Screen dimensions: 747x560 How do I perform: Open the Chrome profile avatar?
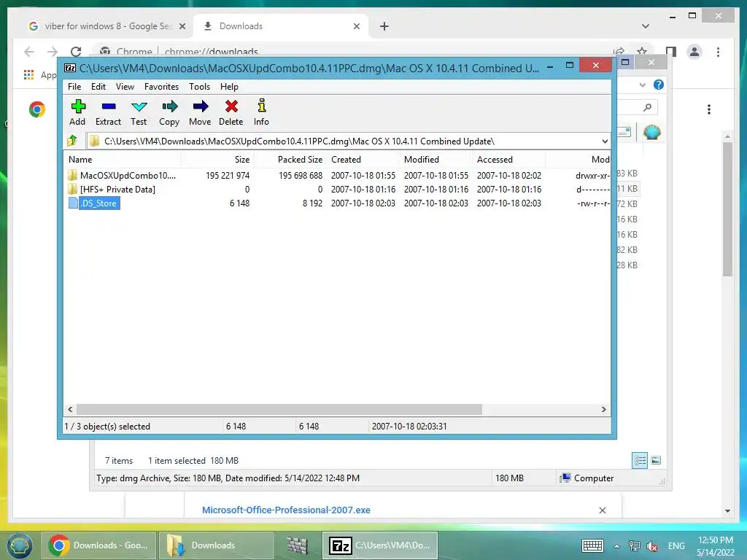tap(694, 52)
